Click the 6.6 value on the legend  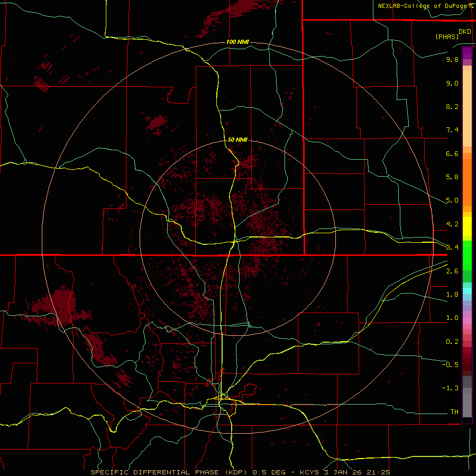pos(452,153)
